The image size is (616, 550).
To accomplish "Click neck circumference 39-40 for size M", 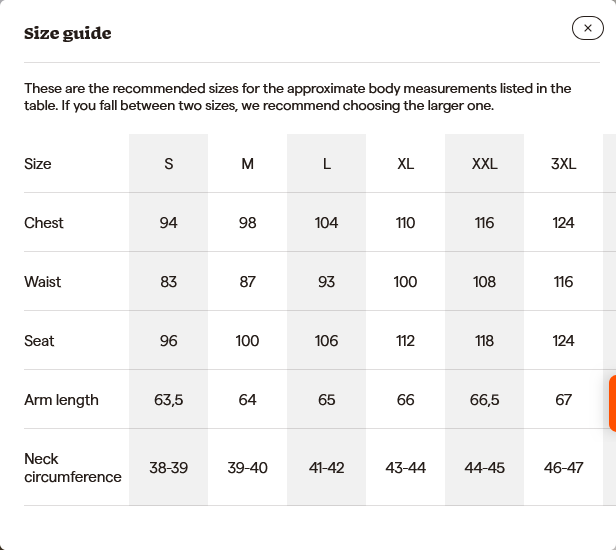I will tap(247, 468).
